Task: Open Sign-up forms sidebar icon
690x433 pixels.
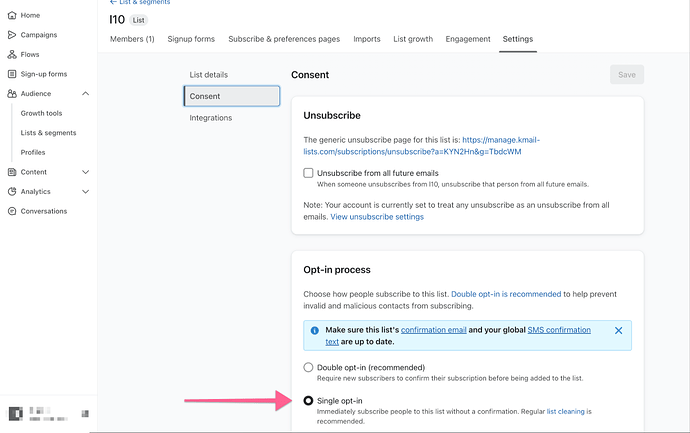Action: click(x=12, y=74)
